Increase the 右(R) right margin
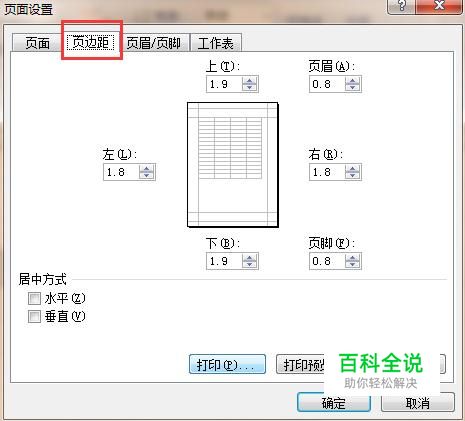Viewport: 465px width, 421px height. click(353, 169)
